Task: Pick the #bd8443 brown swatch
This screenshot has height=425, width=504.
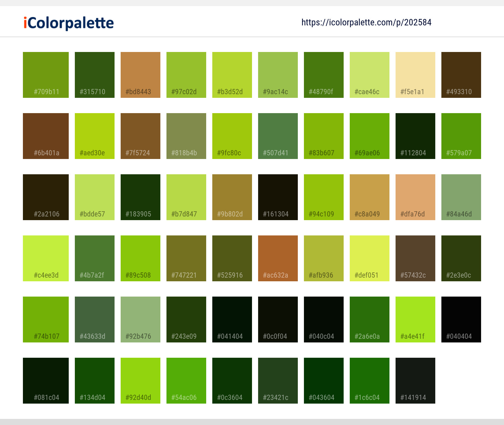Action: (x=141, y=75)
